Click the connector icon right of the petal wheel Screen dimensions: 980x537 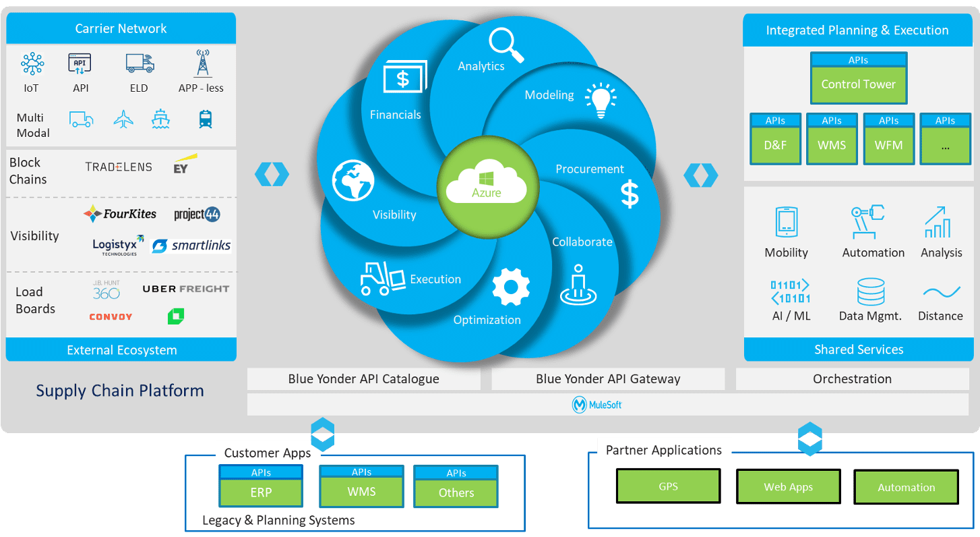pos(701,175)
